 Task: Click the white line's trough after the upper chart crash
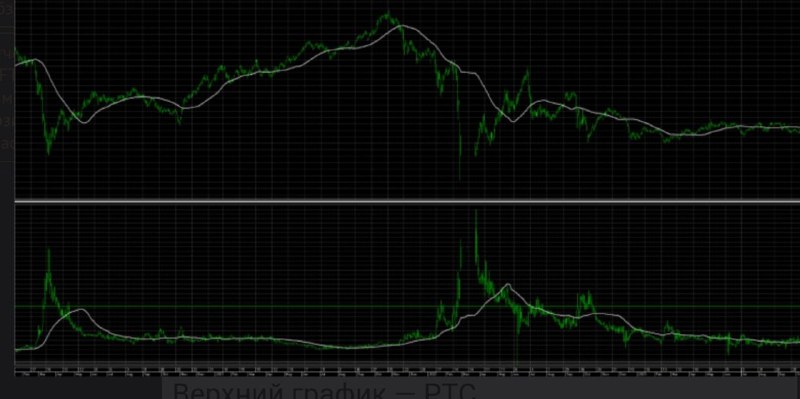tap(514, 121)
